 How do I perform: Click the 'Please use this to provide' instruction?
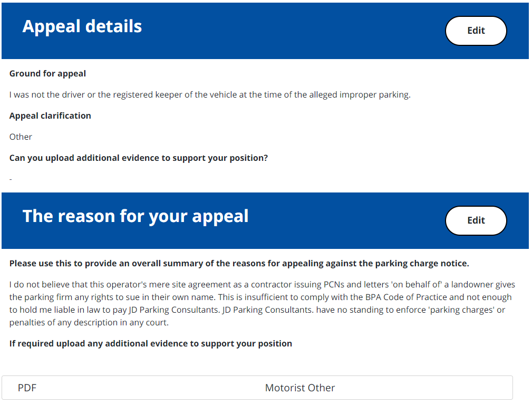tap(239, 264)
